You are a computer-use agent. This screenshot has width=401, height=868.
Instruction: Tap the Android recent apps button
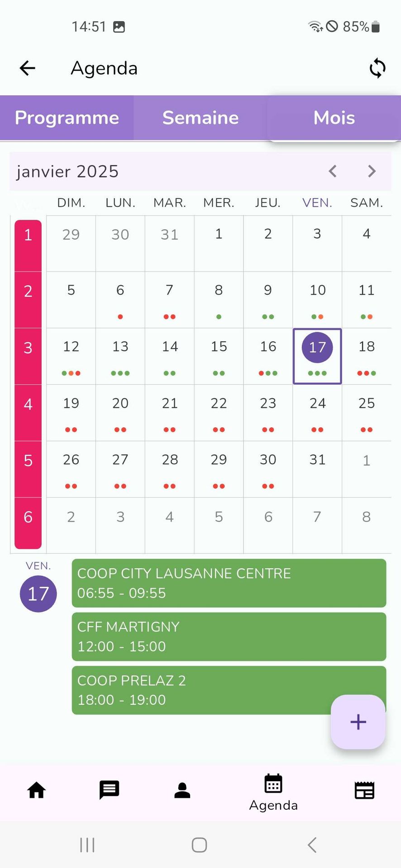click(87, 844)
